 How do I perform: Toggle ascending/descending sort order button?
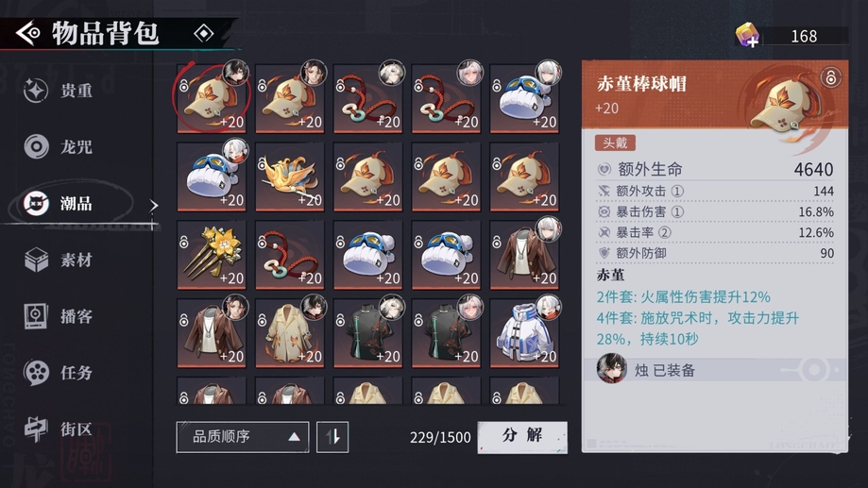click(332, 437)
